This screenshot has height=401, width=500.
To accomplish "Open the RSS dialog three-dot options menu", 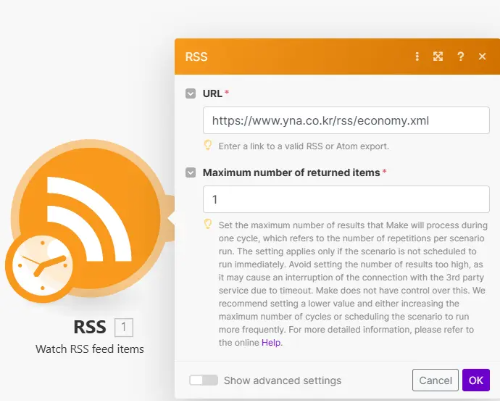I will point(417,56).
